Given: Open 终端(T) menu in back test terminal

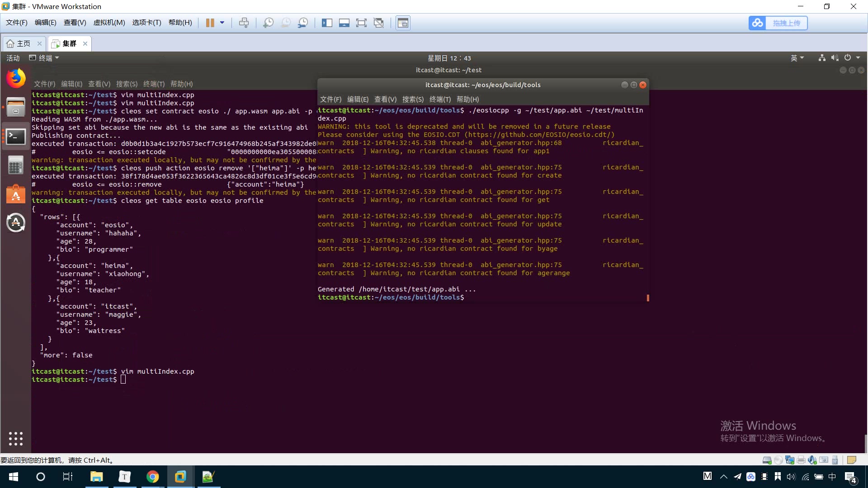Looking at the screenshot, I should pyautogui.click(x=154, y=84).
